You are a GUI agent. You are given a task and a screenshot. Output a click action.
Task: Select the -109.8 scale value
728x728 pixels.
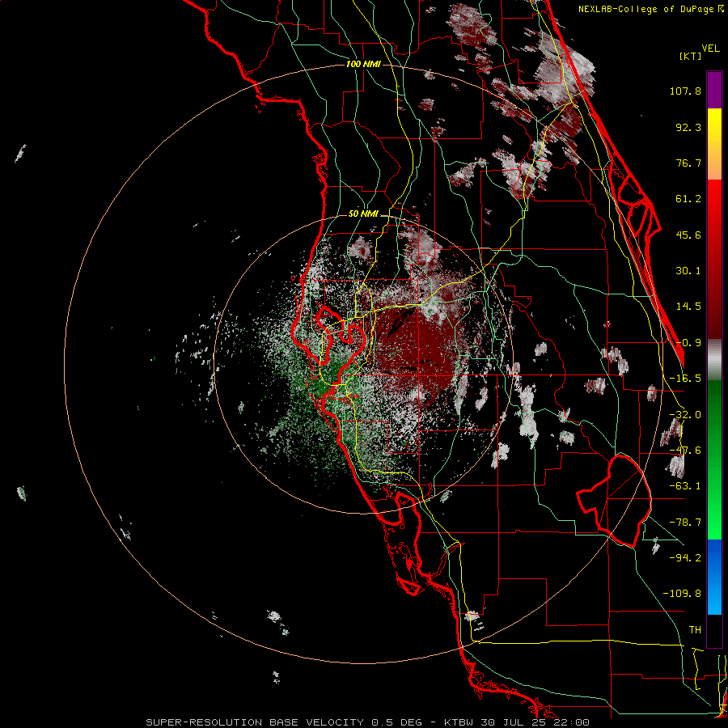pos(682,594)
